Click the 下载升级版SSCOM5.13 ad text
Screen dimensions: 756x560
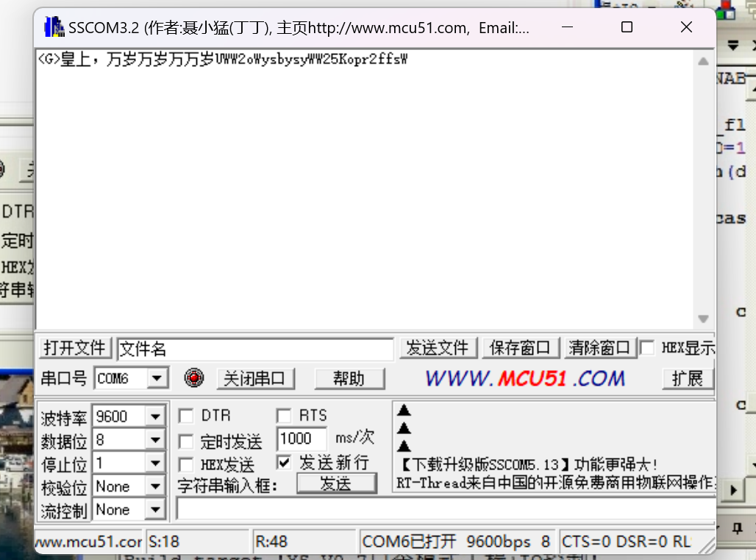tap(527, 464)
